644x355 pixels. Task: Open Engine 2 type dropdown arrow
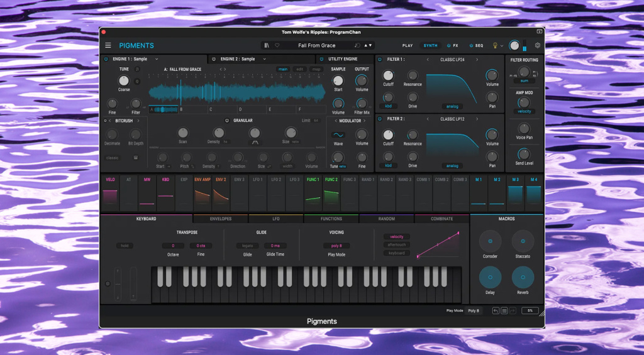pos(265,59)
